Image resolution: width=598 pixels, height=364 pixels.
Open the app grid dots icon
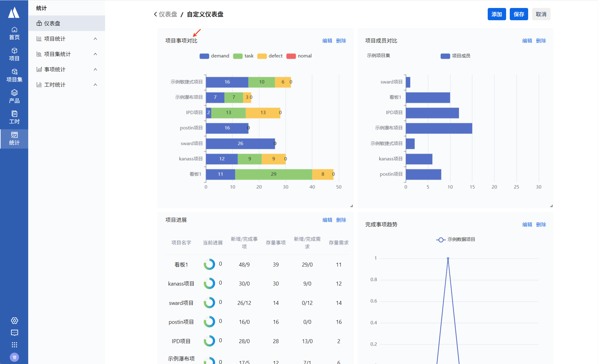point(14,345)
